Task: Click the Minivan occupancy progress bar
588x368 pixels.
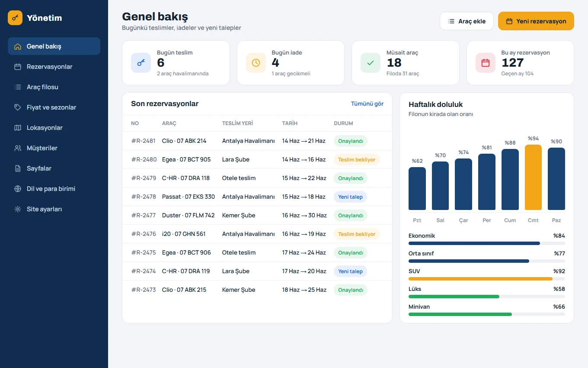Action: tap(487, 314)
